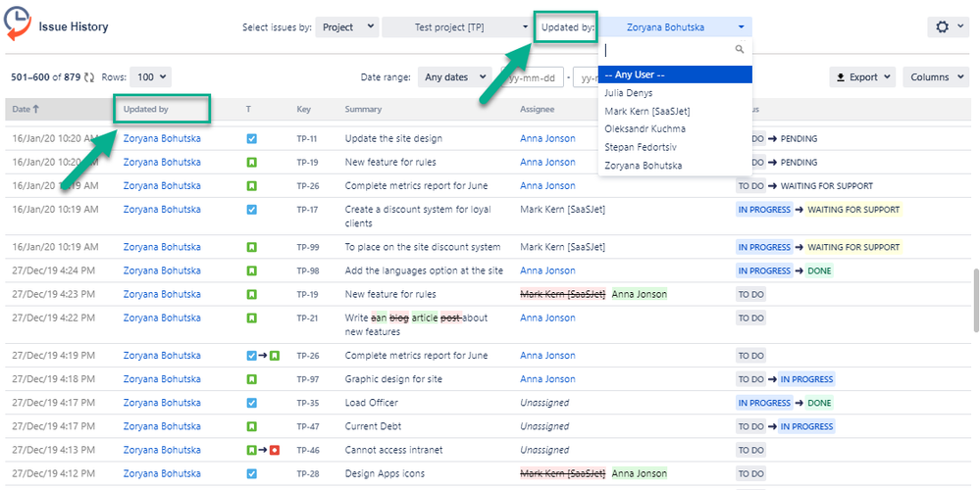
Task: Click the vertical scrollbar thumb
Action: click(976, 300)
